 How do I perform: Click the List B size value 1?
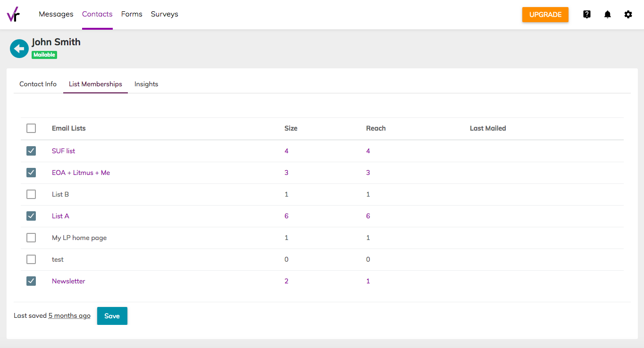click(286, 194)
